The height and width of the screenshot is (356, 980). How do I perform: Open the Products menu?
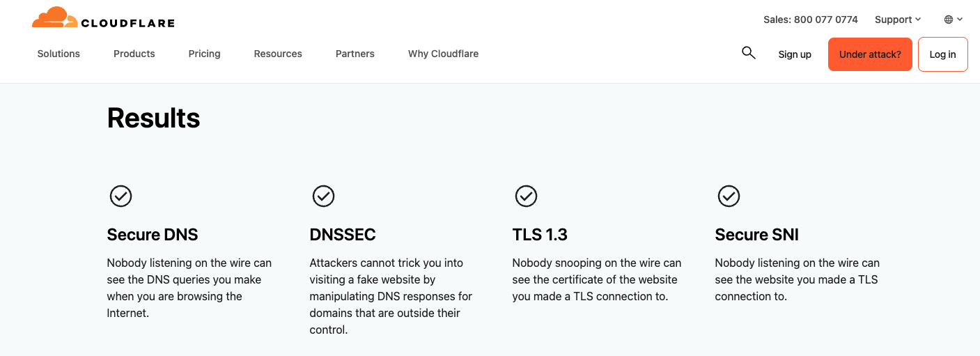coord(134,54)
